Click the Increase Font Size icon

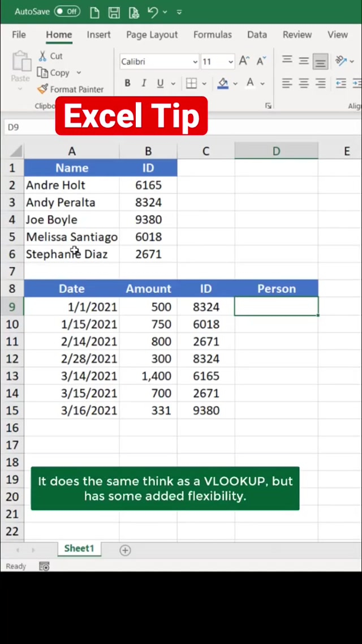click(244, 61)
